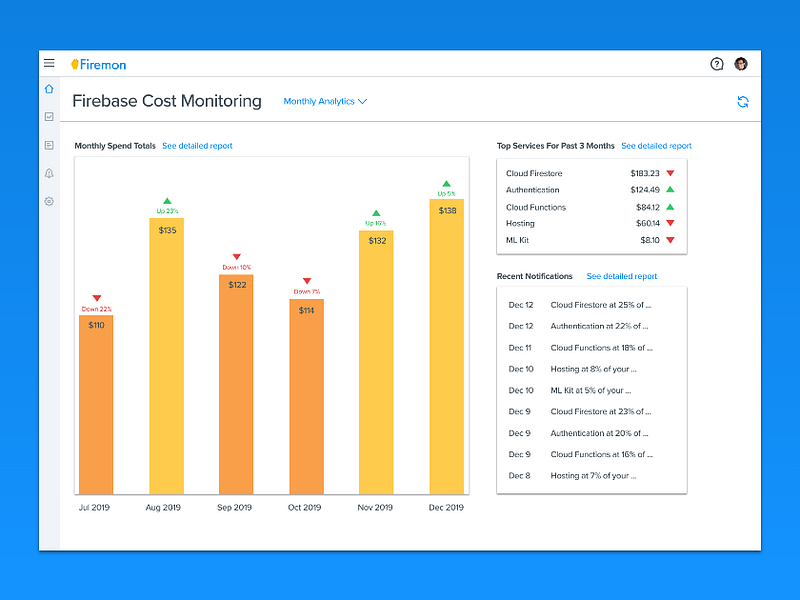Open Monthly Spend Totals detailed report link
The image size is (800, 600).
pyautogui.click(x=197, y=146)
